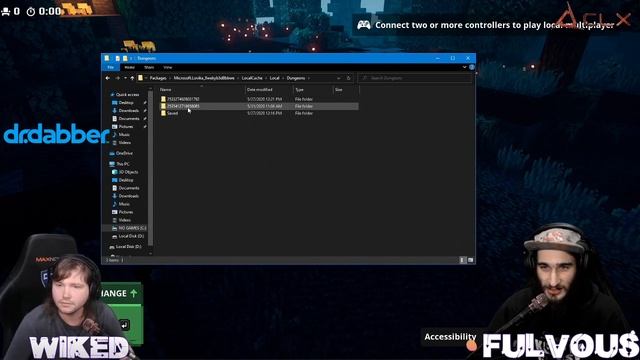This screenshot has height=360, width=640.
Task: Open pinned Documents under Quick access
Action: [x=129, y=118]
